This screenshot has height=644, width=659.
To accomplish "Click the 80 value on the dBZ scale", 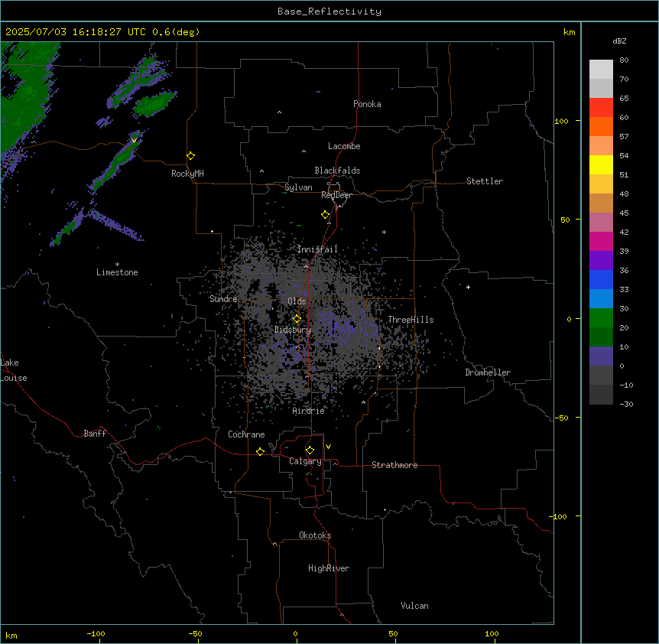I will pos(624,60).
